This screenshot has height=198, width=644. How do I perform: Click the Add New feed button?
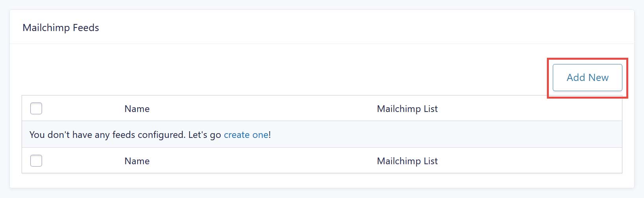[587, 78]
